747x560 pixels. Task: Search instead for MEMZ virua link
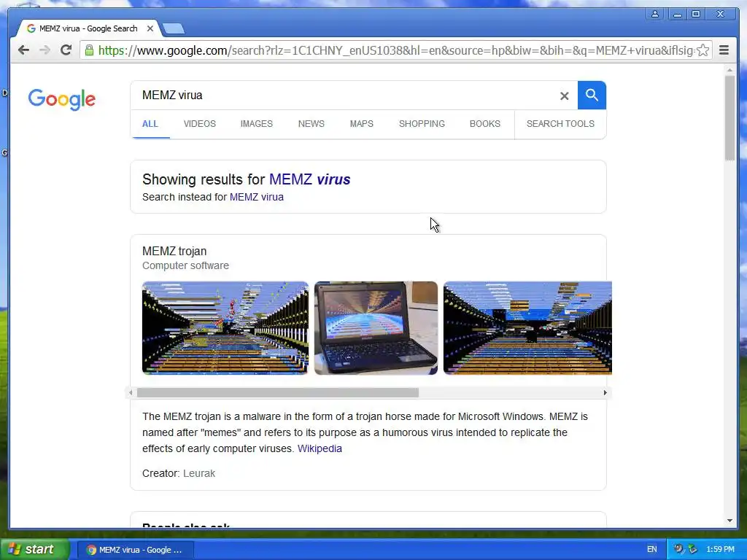point(256,197)
